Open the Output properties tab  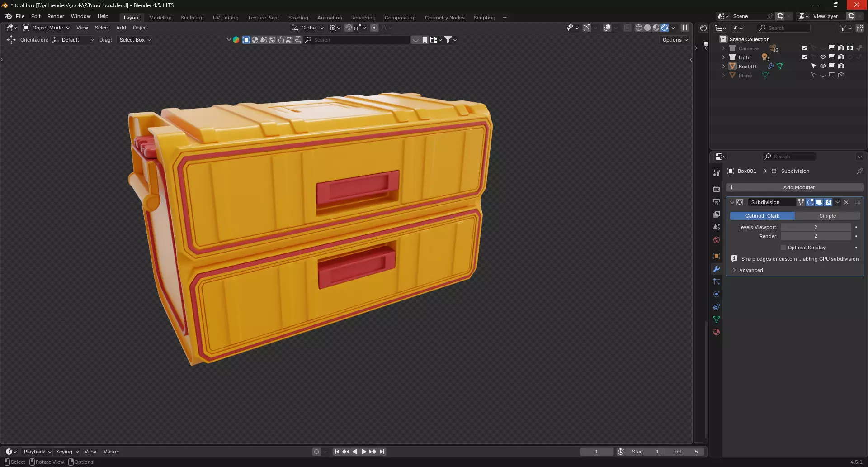tap(717, 202)
